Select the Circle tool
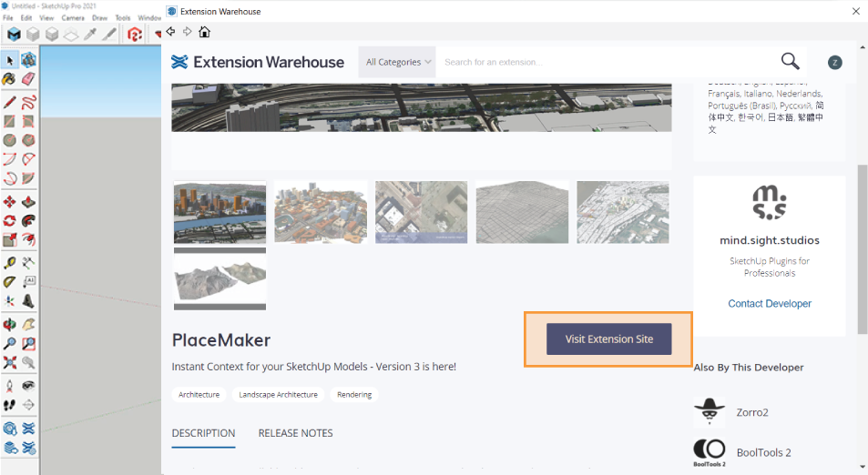The height and width of the screenshot is (475, 868). [x=9, y=140]
